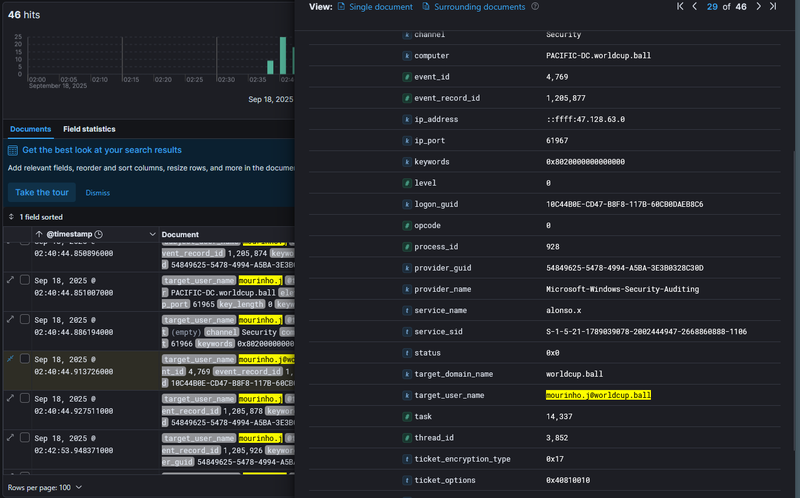Viewport: 800px width, 498px height.
Task: Expand row for 02:40:44.851007000 entry
Action: tap(10, 278)
